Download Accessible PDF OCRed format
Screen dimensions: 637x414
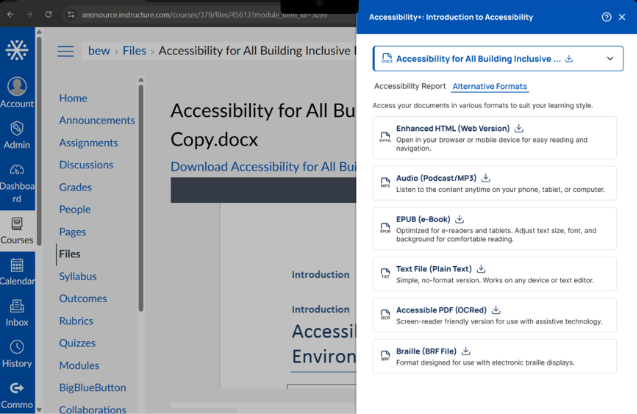(x=496, y=310)
